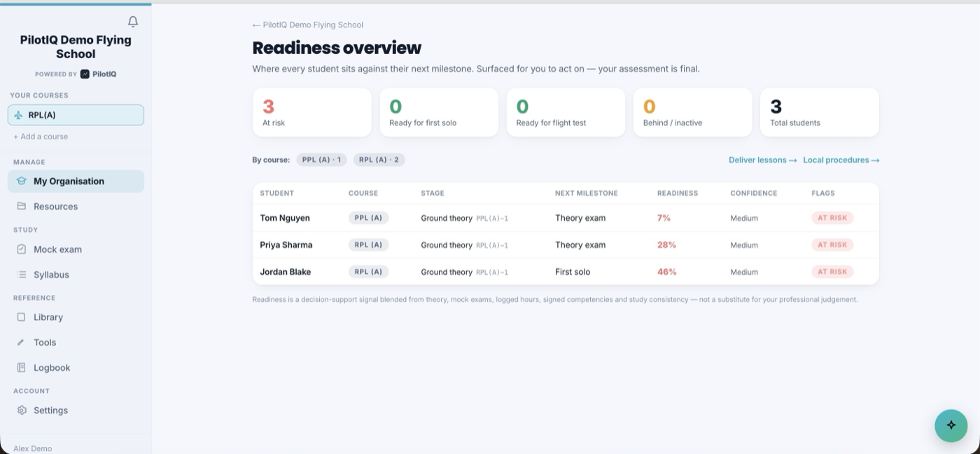The height and width of the screenshot is (454, 980).
Task: Click the airplane icon beside RPL(A)
Action: click(x=18, y=116)
